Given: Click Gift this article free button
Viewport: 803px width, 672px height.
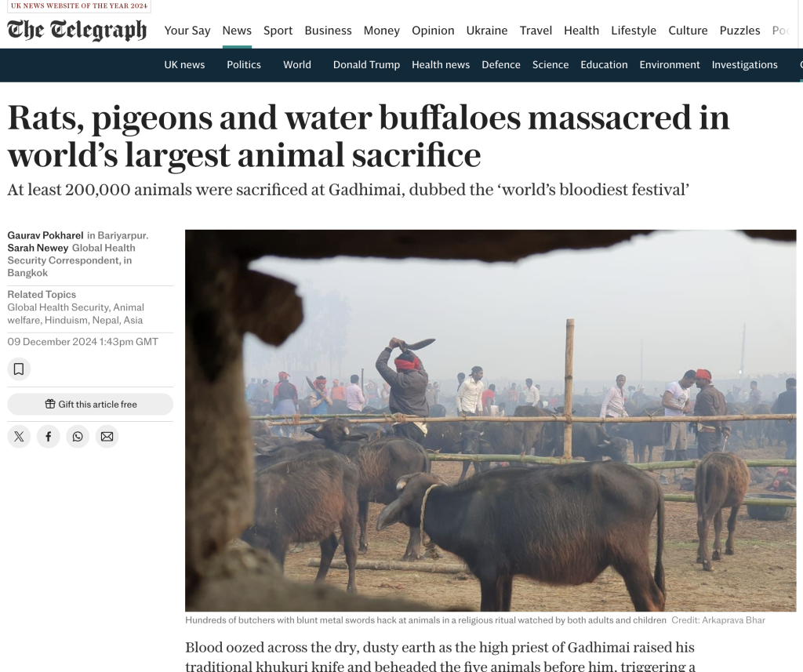Looking at the screenshot, I should (x=90, y=404).
